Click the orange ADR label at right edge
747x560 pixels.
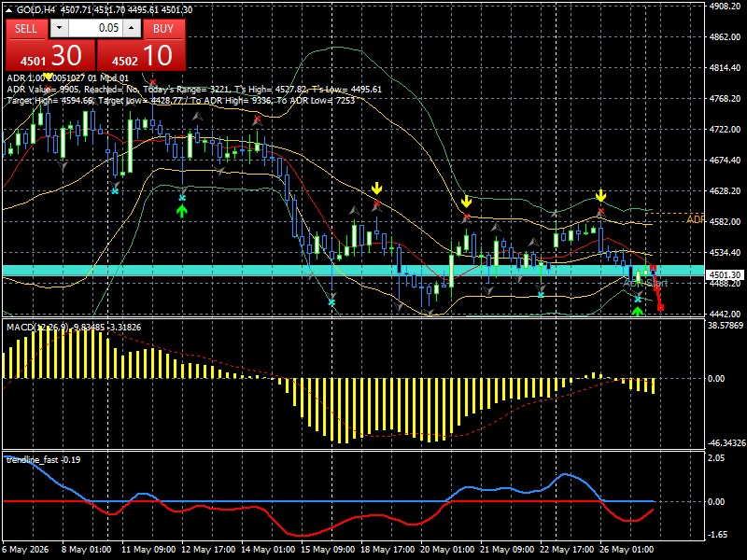point(695,219)
